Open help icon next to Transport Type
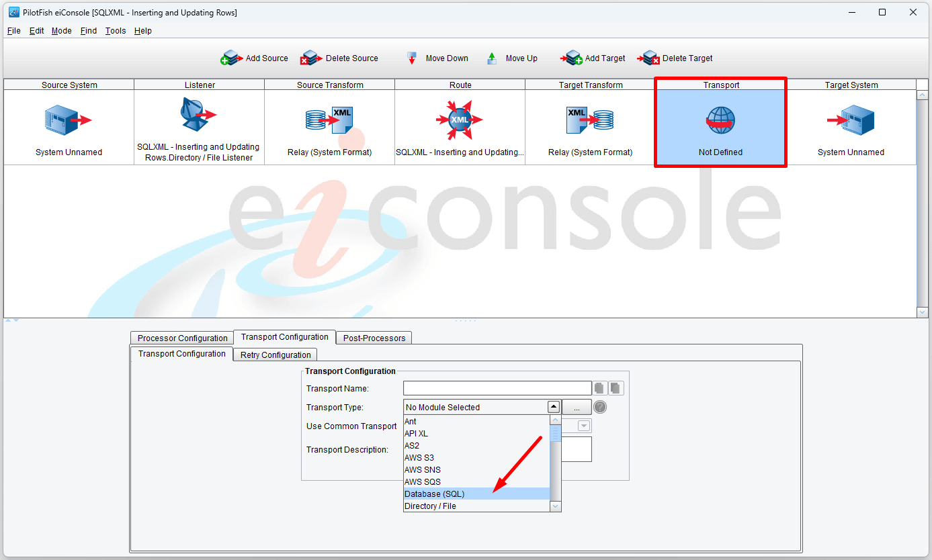This screenshot has width=932, height=560. [600, 407]
